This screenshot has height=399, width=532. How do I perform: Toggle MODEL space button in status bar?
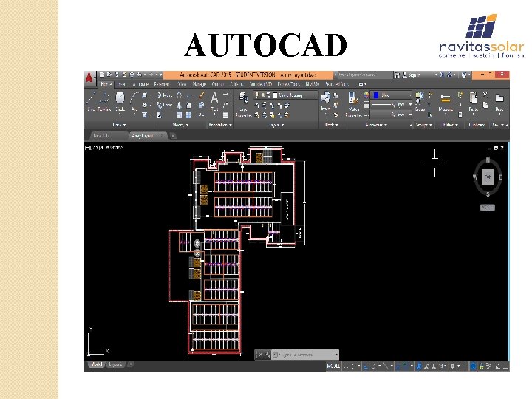click(333, 366)
